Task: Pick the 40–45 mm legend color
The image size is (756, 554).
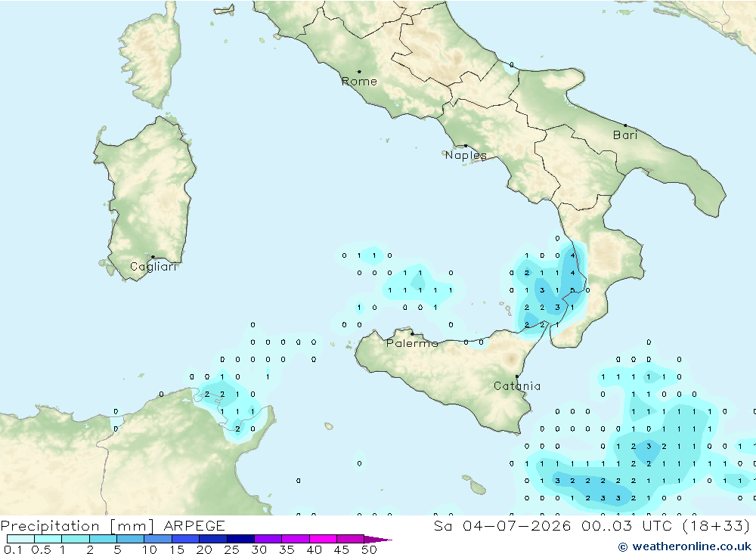Action: tap(323, 539)
